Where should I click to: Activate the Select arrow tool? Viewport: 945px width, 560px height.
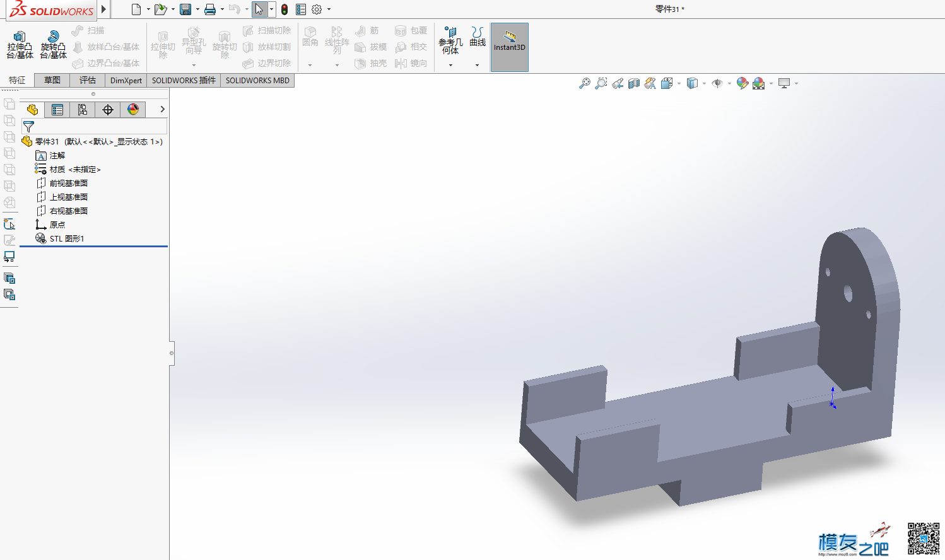point(259,9)
